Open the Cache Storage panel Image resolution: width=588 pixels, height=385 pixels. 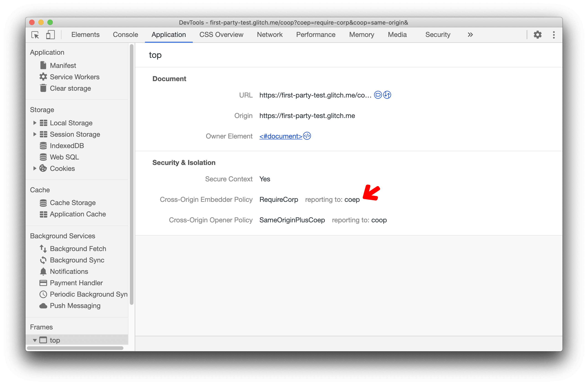[72, 202]
